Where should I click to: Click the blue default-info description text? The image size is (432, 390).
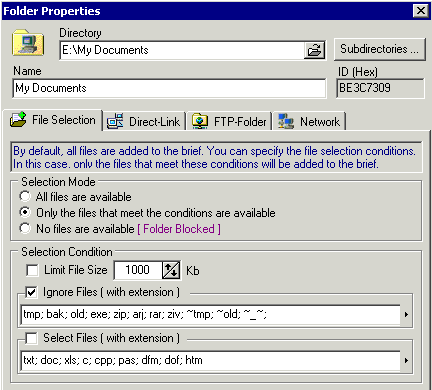216,157
